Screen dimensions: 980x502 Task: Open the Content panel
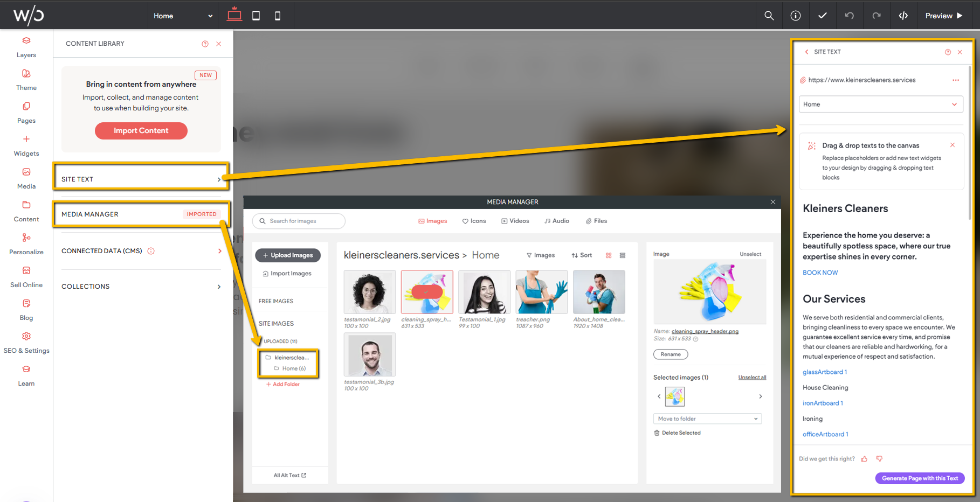pos(26,212)
